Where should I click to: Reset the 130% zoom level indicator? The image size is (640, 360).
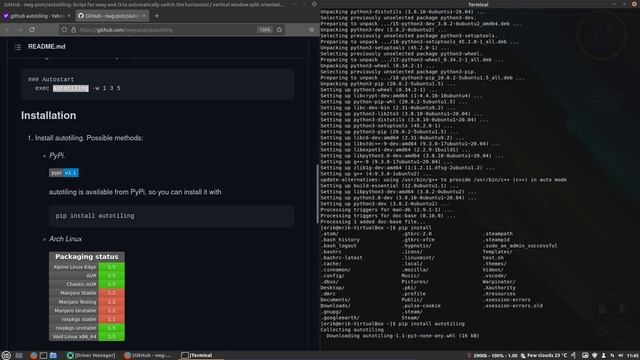click(x=265, y=30)
